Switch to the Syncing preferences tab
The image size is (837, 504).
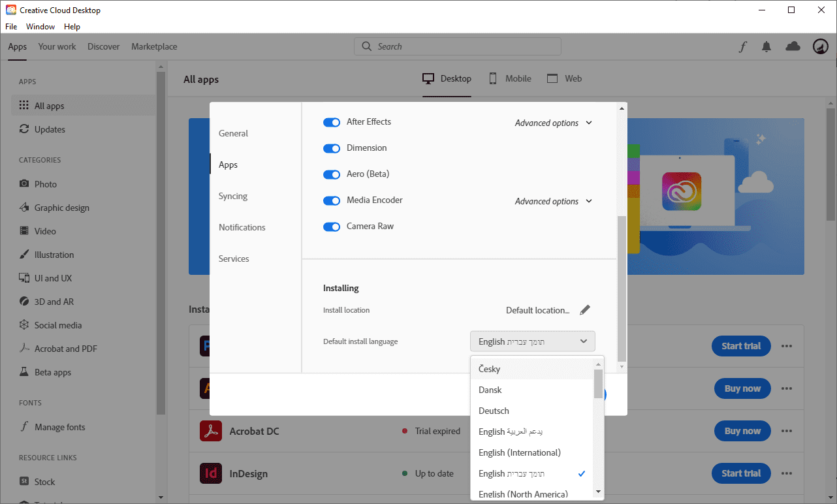[233, 196]
